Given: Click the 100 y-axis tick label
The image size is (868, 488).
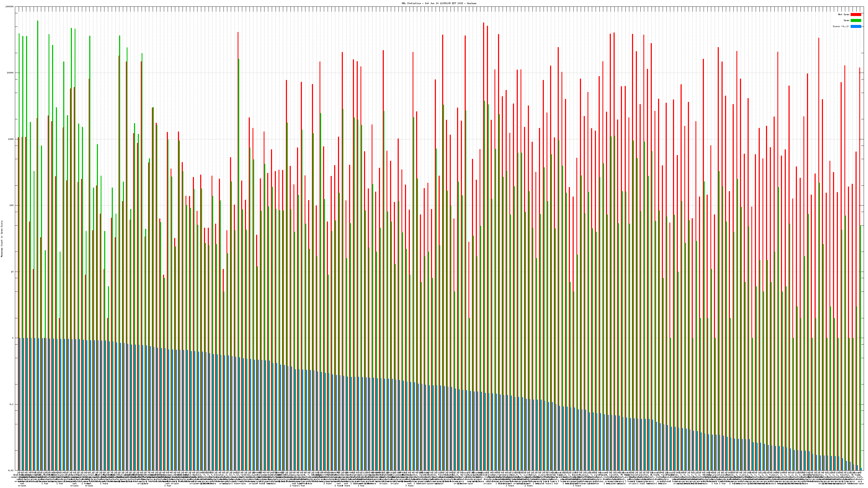Looking at the screenshot, I should click(x=12, y=206).
